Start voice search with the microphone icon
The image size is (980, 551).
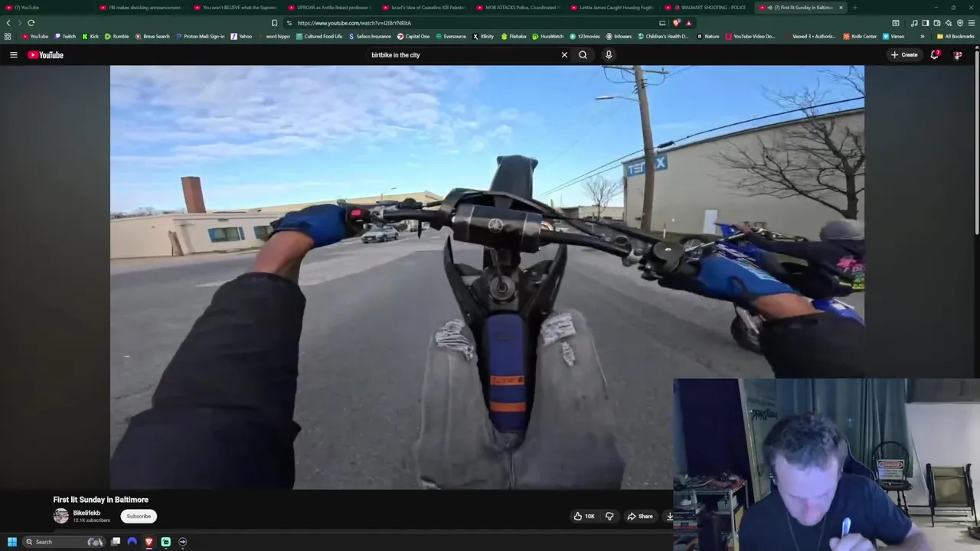[x=609, y=55]
